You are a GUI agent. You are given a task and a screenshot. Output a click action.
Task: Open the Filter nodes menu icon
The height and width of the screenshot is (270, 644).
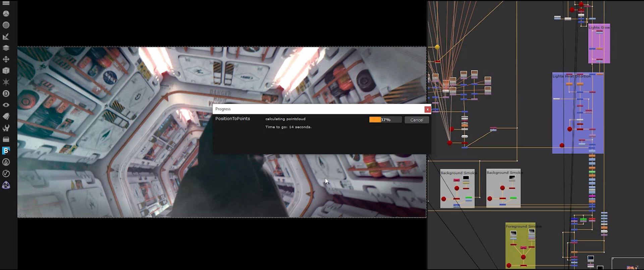click(6, 25)
